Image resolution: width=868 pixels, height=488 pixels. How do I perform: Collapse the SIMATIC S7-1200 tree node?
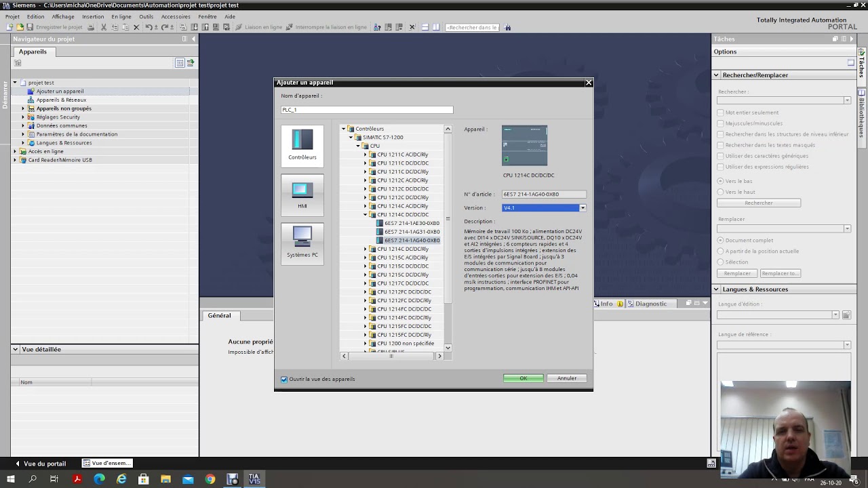(x=351, y=138)
